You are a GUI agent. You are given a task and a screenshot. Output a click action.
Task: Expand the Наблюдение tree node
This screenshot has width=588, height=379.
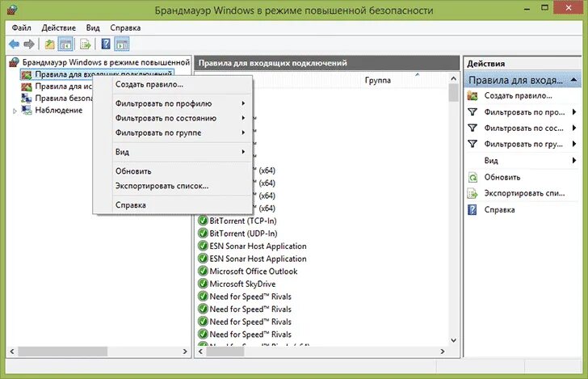point(15,111)
